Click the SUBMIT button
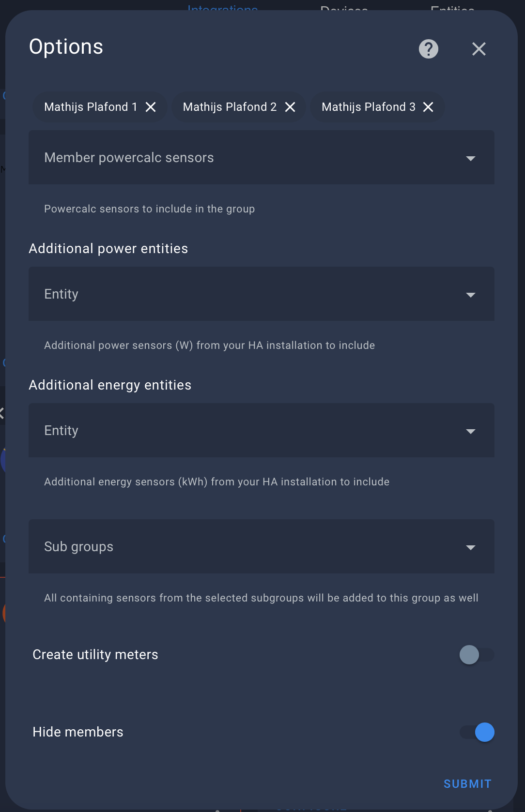The width and height of the screenshot is (525, 812). 467,783
